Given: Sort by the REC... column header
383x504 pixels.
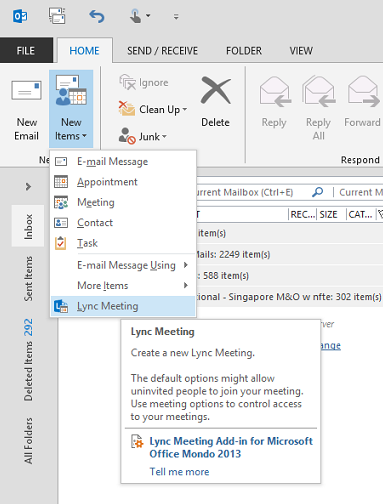Looking at the screenshot, I should point(302,214).
